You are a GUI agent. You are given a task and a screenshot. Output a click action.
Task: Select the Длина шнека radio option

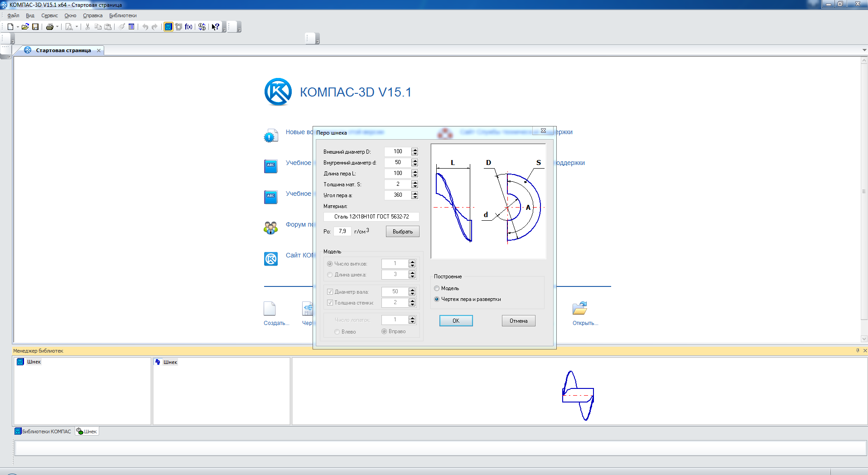(x=330, y=275)
